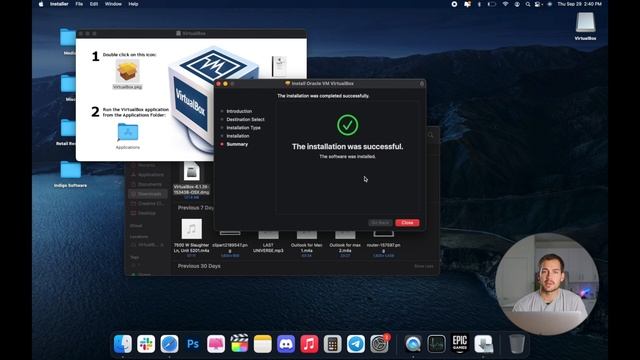Open the Edit menu
640x360 pixels.
point(94,4)
